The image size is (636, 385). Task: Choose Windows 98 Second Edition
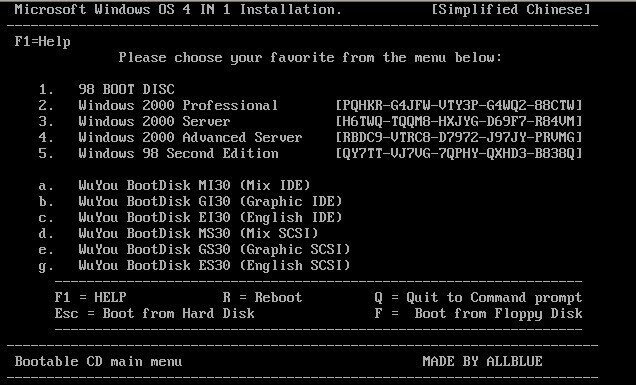point(159,153)
